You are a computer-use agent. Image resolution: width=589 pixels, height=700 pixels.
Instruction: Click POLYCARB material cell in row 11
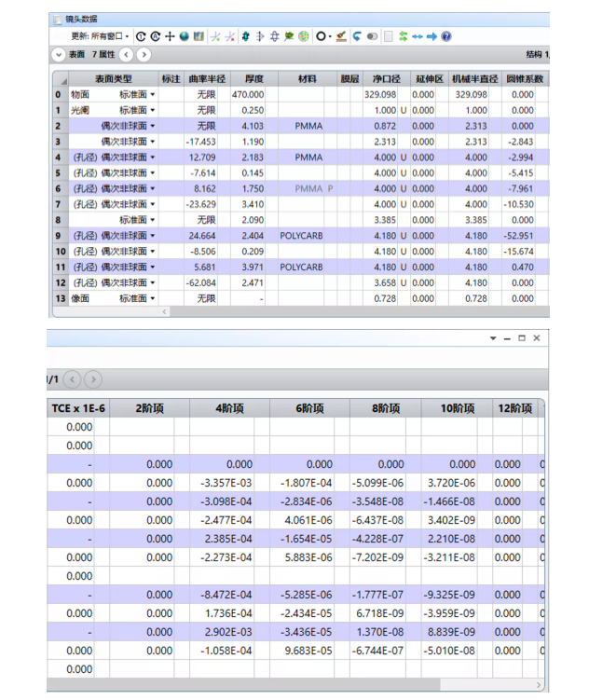click(301, 268)
